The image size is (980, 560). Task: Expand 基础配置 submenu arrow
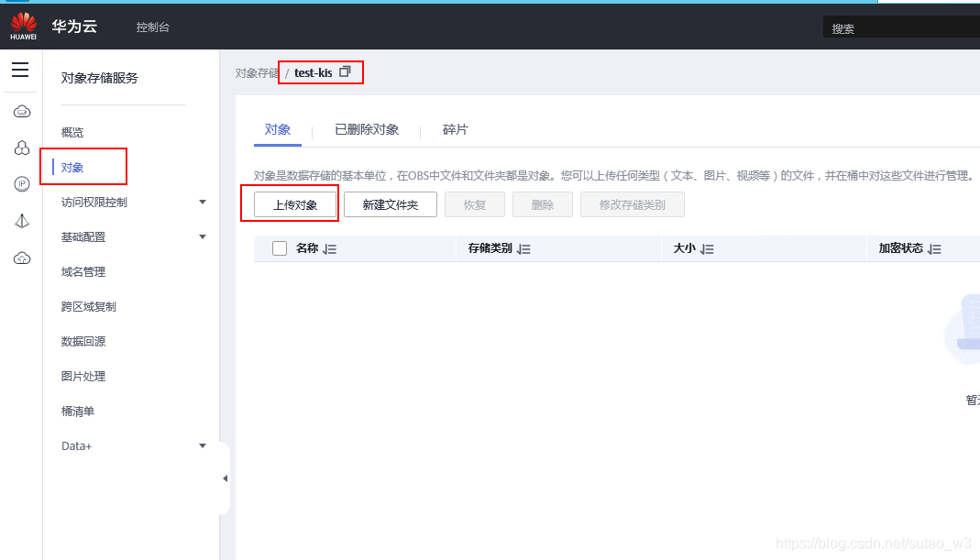coord(203,236)
